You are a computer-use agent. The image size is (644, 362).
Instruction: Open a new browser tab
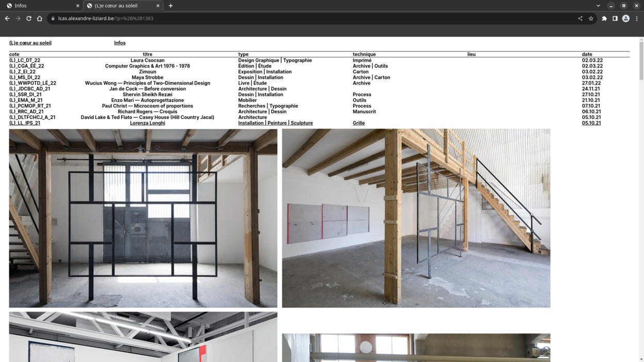(171, 6)
